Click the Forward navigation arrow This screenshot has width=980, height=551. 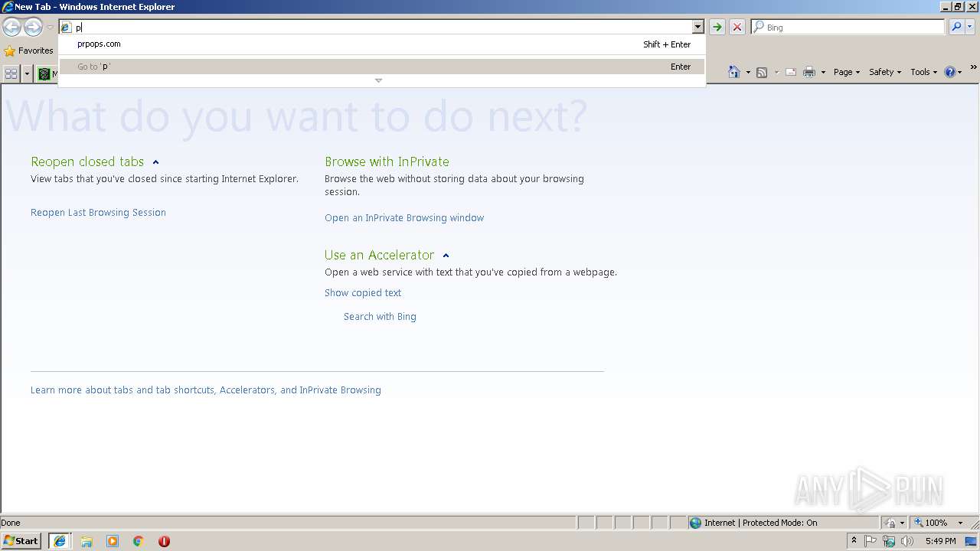[x=33, y=28]
